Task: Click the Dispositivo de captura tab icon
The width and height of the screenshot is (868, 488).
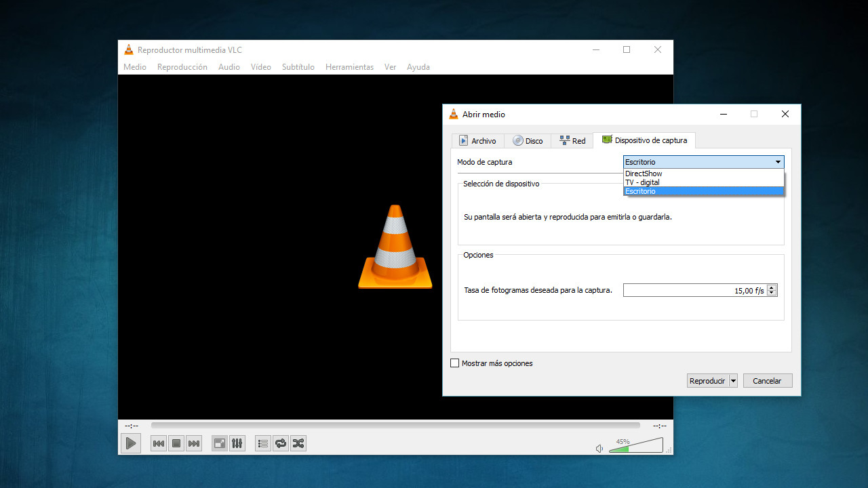Action: [608, 140]
